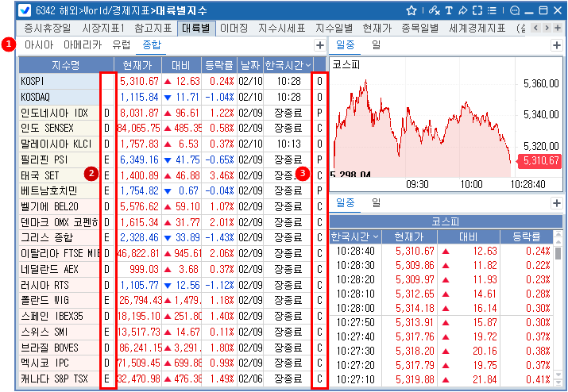568x392 pixels.
Task: Click the font size T icon
Action: [449, 10]
